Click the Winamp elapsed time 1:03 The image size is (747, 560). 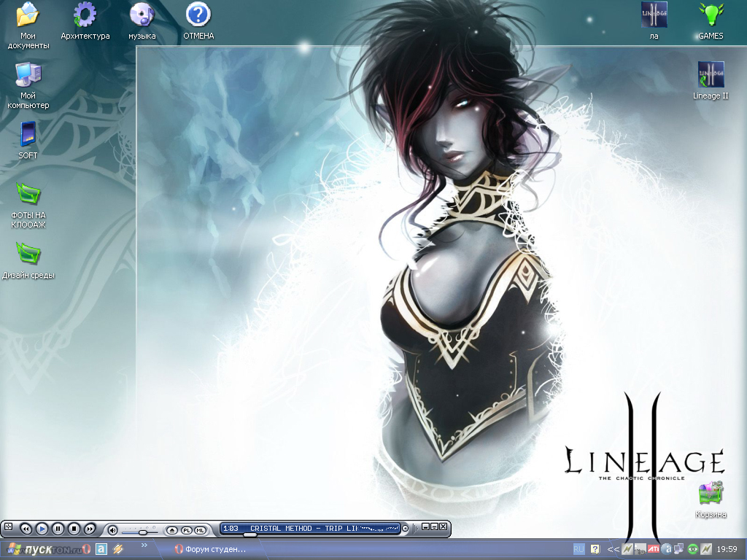pyautogui.click(x=231, y=529)
